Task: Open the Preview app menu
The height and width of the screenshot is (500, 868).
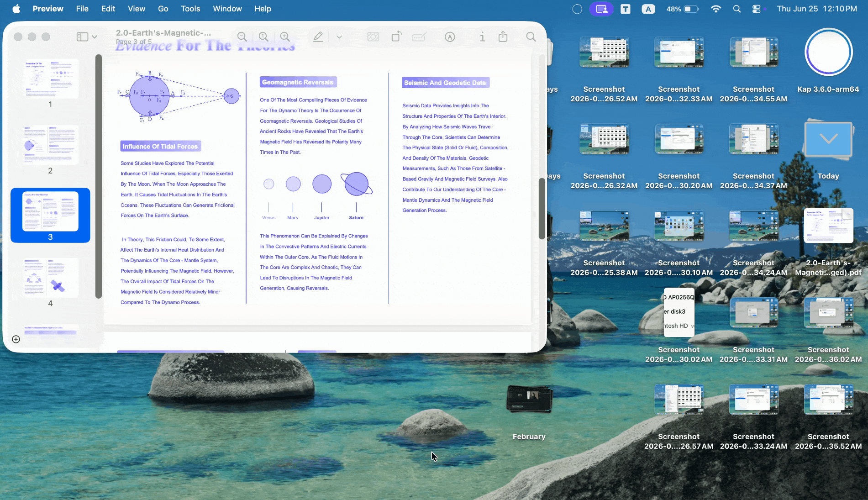Action: point(48,9)
